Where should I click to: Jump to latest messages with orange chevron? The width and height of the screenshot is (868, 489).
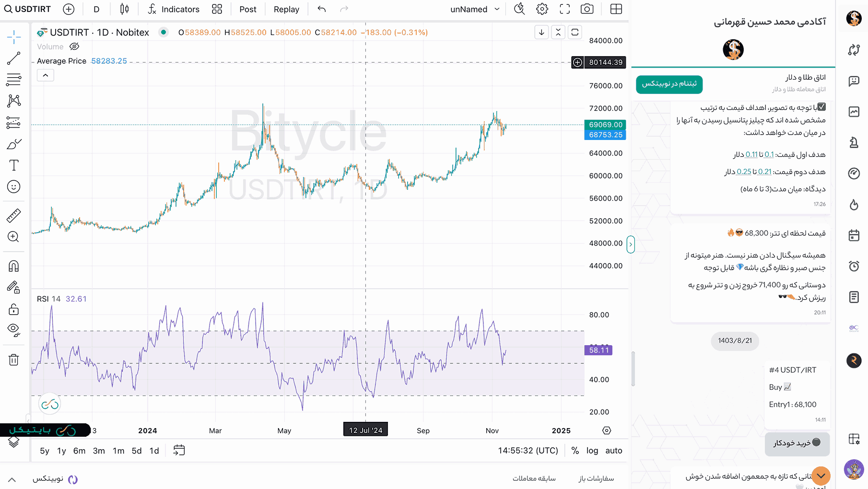click(821, 476)
